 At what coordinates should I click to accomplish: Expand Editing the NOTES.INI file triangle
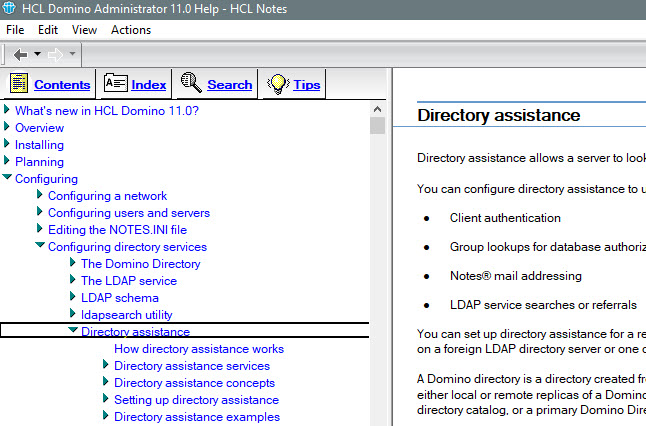pos(40,228)
